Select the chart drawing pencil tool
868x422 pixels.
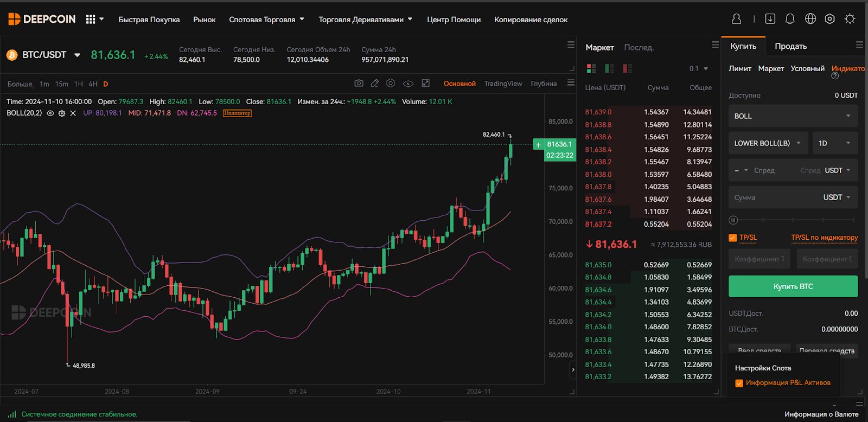(x=374, y=83)
